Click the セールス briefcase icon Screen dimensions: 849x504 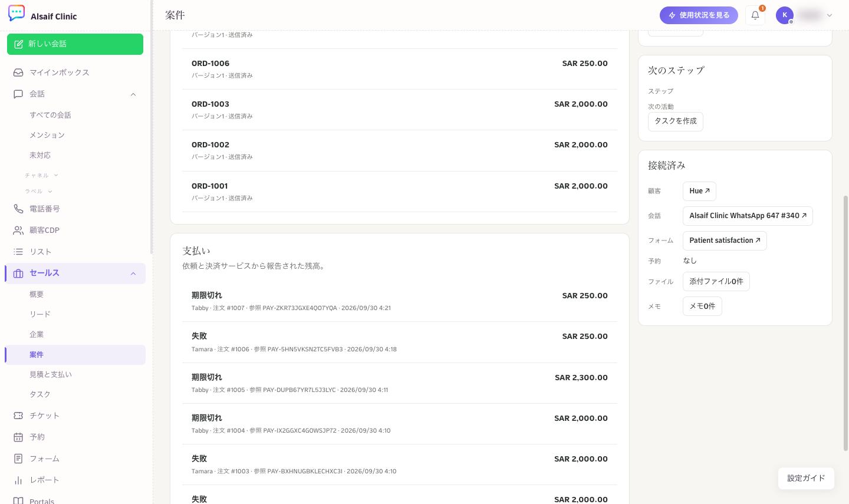tap(18, 274)
